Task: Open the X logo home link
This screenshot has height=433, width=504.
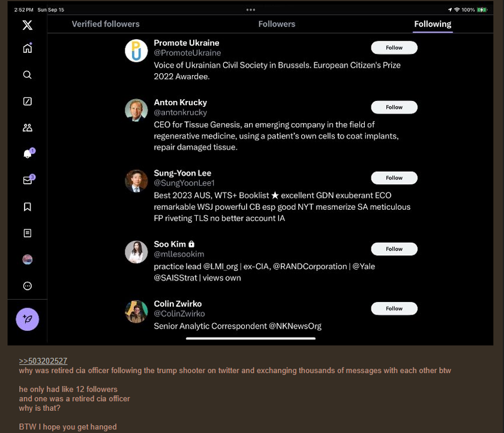Action: click(28, 25)
